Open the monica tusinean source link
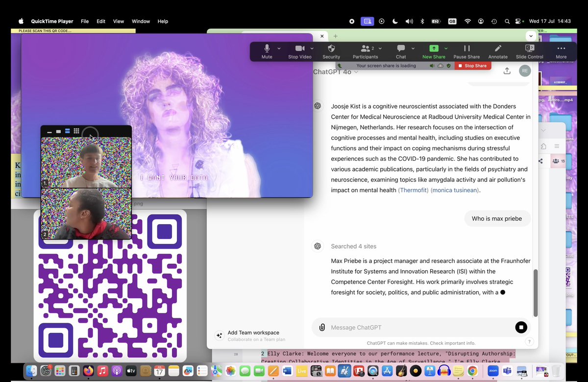The width and height of the screenshot is (588, 382). [455, 190]
